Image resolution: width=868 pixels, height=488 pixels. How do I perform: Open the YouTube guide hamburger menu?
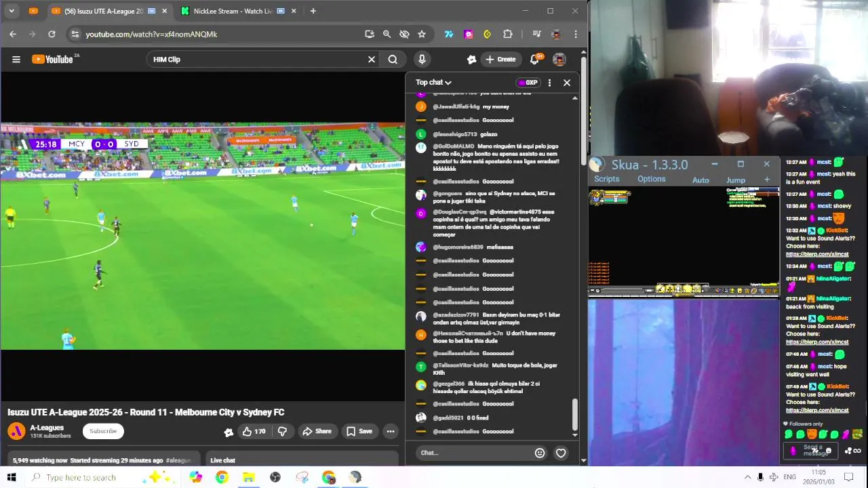coord(16,60)
